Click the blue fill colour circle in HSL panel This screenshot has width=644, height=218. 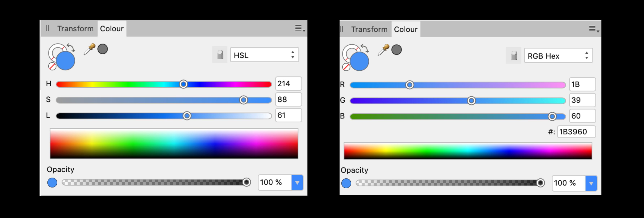click(65, 61)
